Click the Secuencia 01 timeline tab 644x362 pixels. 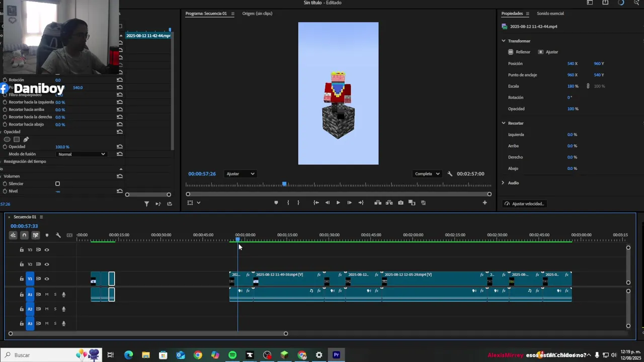tap(25, 217)
